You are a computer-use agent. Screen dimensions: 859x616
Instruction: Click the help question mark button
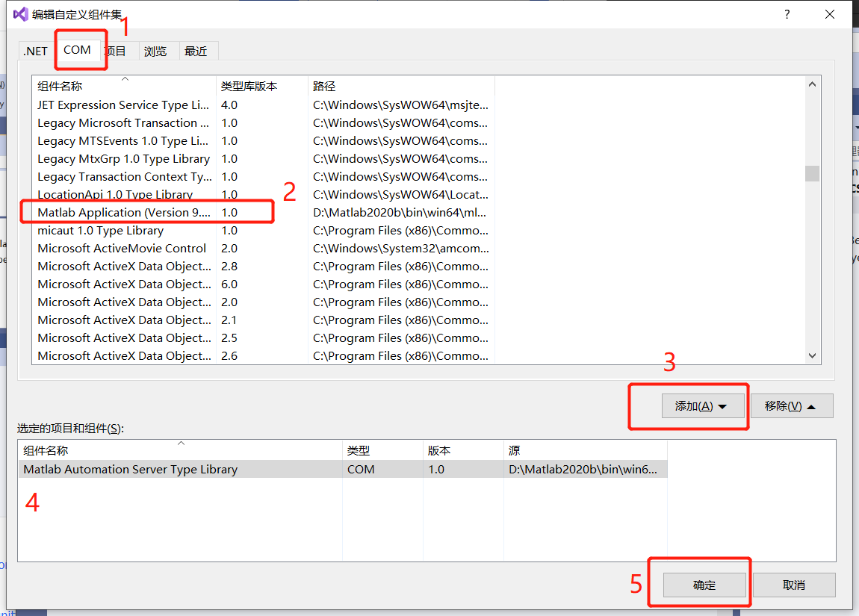(x=787, y=14)
